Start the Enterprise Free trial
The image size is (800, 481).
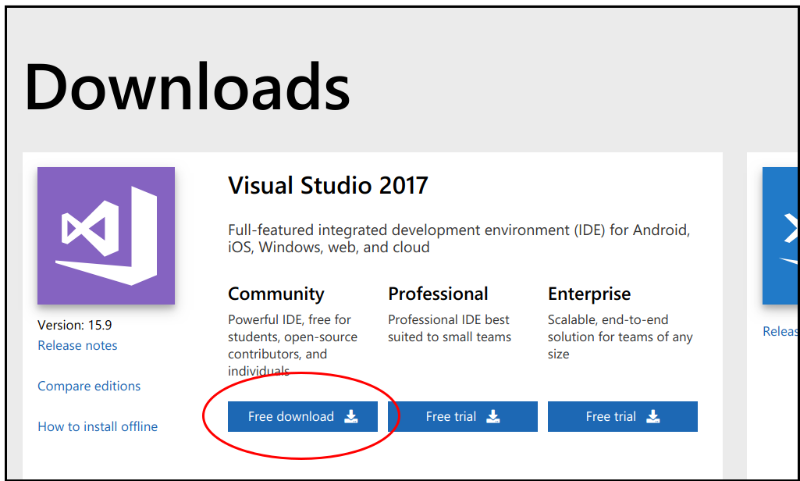pyautogui.click(x=622, y=417)
